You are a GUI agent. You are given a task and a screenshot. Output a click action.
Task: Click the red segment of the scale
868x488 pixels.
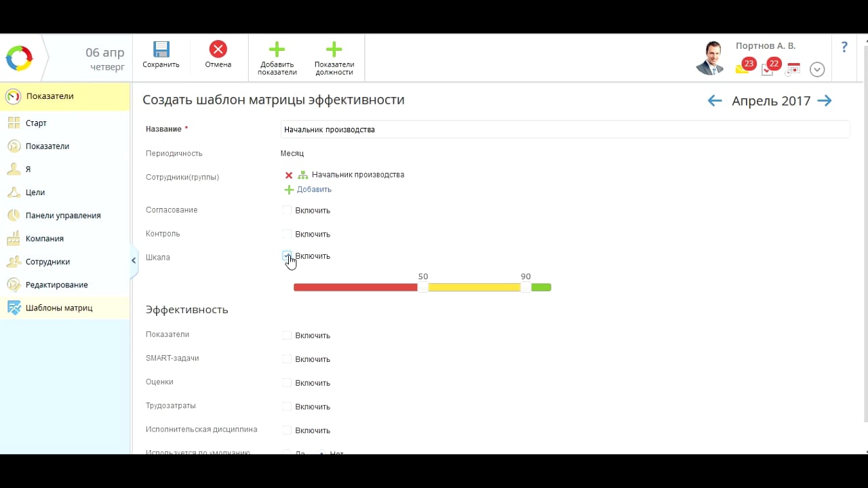355,287
